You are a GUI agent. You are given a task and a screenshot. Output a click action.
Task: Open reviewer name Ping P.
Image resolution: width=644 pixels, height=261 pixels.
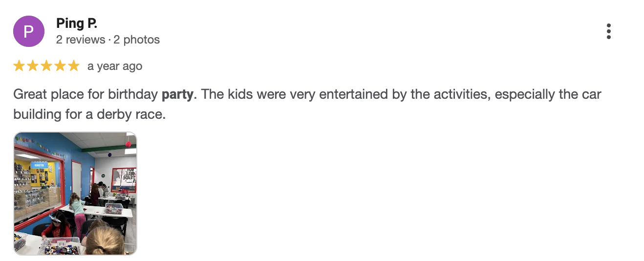(77, 23)
